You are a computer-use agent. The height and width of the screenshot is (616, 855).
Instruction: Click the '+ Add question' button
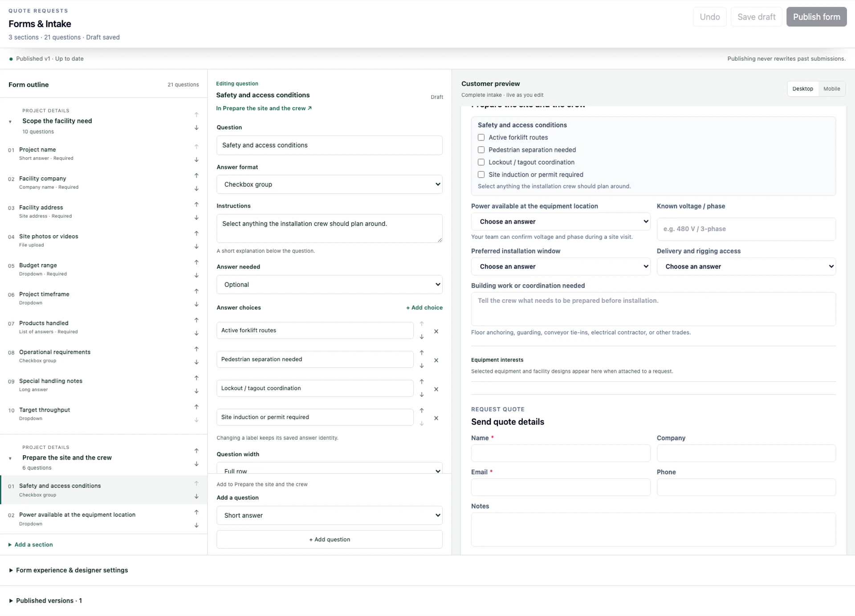[330, 539]
